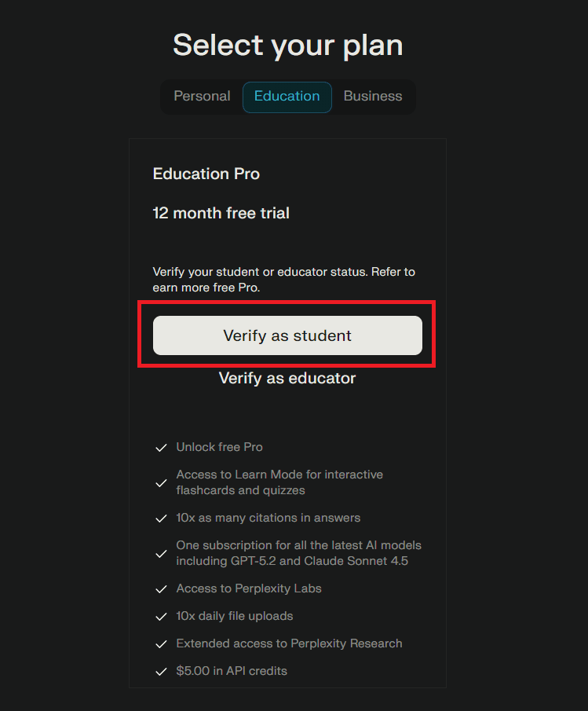Select the Education tab
The width and height of the screenshot is (588, 711).
pos(287,96)
